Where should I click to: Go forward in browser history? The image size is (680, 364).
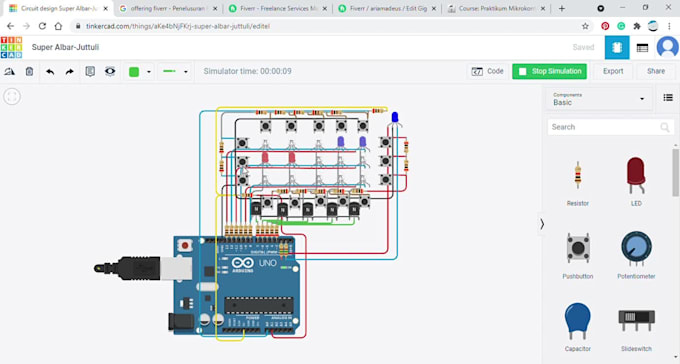pos(26,26)
